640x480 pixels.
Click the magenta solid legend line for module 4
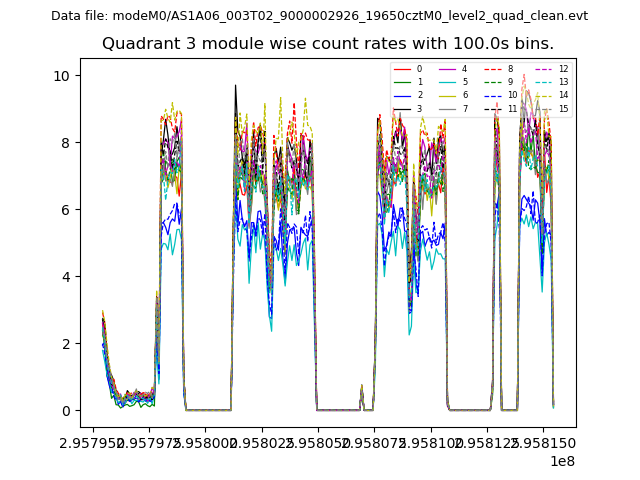coord(446,69)
